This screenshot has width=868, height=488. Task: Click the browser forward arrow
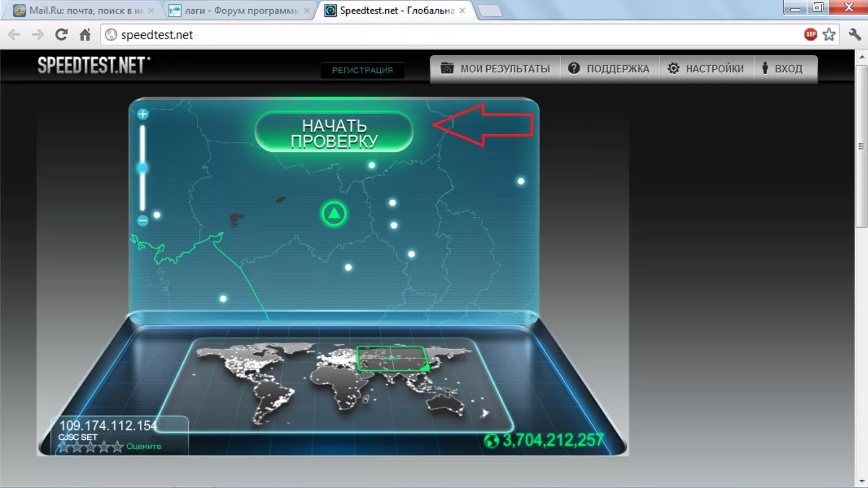pyautogui.click(x=37, y=35)
